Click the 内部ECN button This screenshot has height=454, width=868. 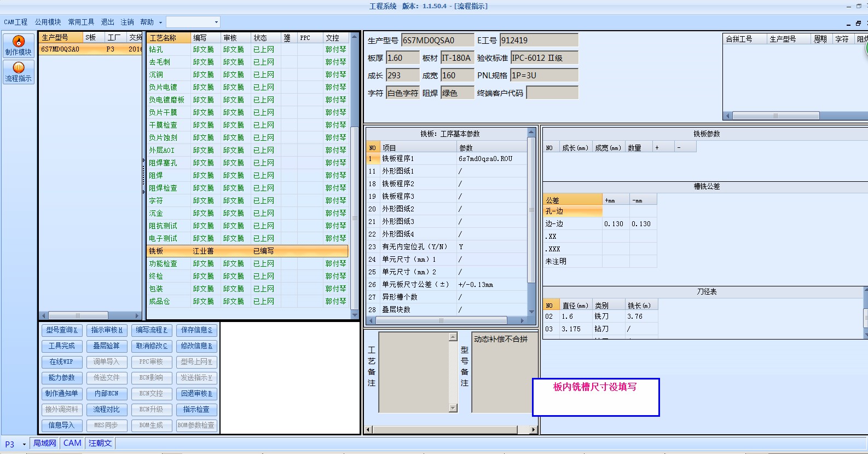(107, 394)
